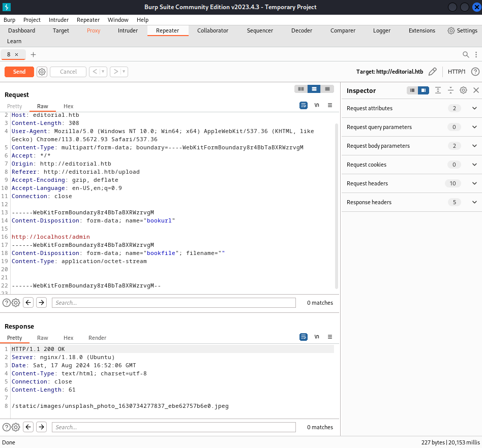482x448 pixels.
Task: Toggle word wrap in the Request editor
Action: pos(304,105)
